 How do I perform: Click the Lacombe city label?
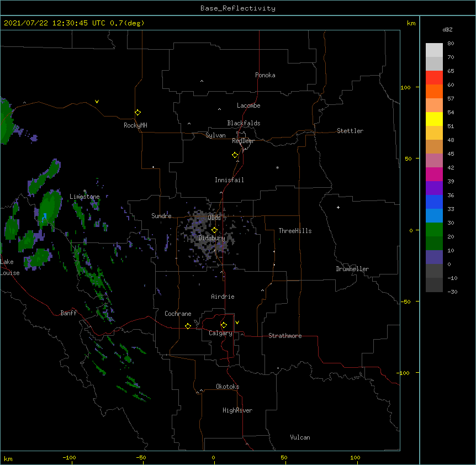248,105
